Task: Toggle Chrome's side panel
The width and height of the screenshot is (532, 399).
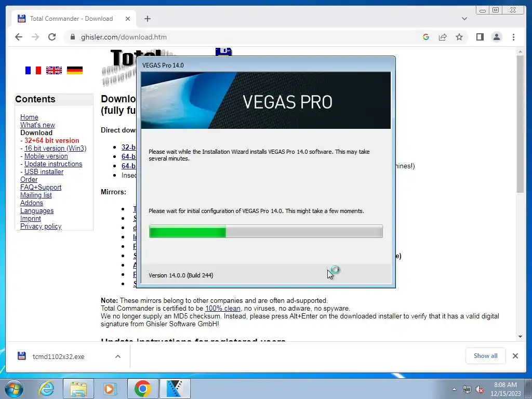Action: tap(480, 37)
